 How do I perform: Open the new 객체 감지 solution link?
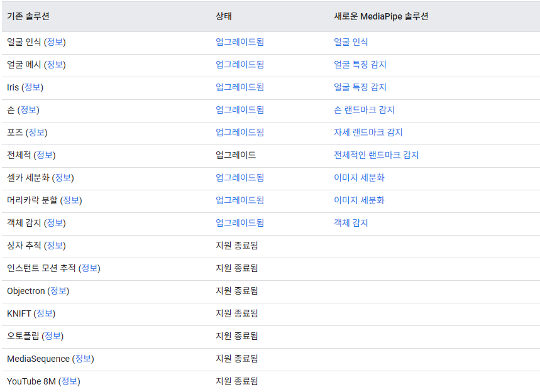pyautogui.click(x=351, y=223)
